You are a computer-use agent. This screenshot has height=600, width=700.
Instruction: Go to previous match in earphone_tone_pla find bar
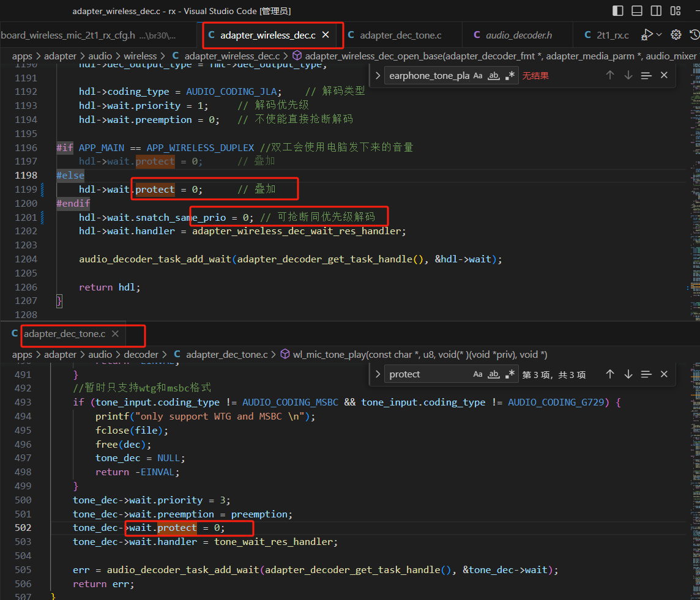tap(610, 75)
